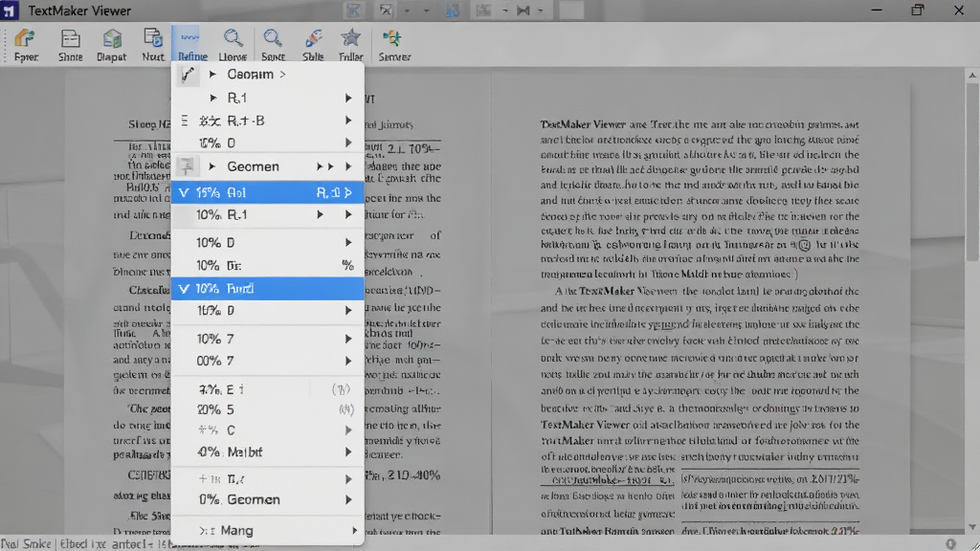Click the Fprer house icon in toolbar
The height and width of the screenshot is (551, 980).
[x=25, y=38]
